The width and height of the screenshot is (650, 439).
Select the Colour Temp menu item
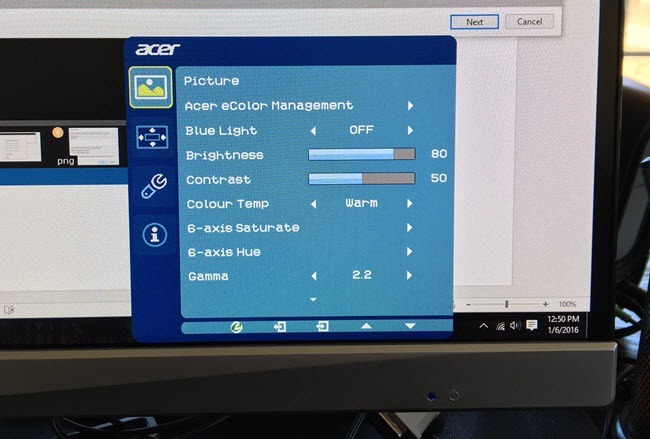point(228,204)
